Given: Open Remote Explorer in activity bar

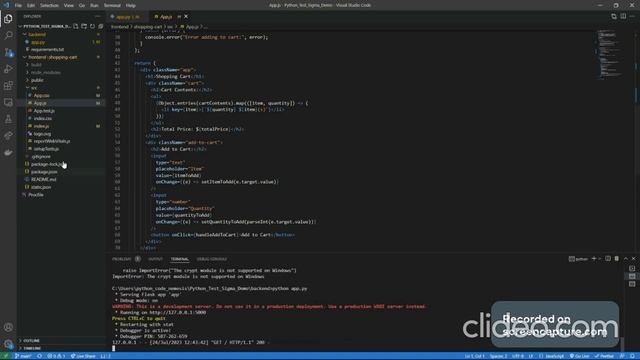Looking at the screenshot, I should pos(8,102).
